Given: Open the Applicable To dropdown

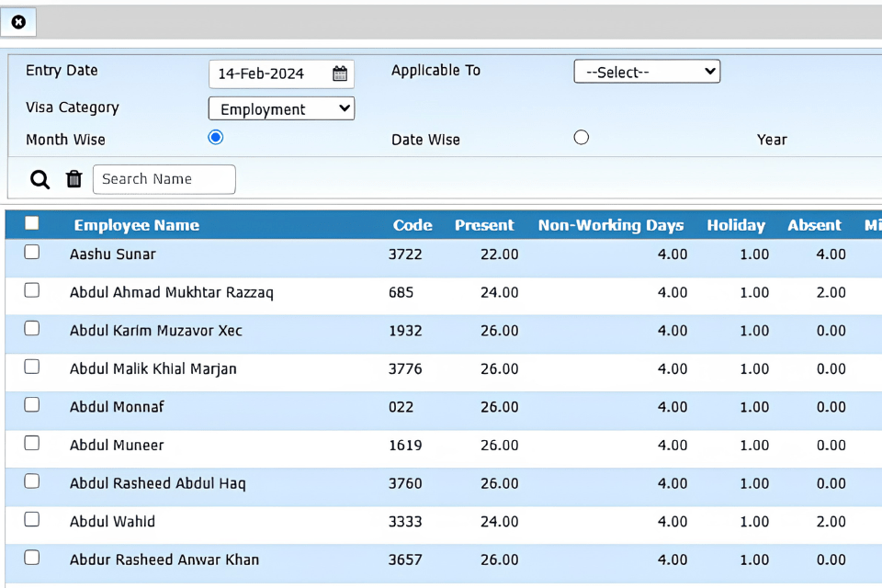Looking at the screenshot, I should pos(647,72).
